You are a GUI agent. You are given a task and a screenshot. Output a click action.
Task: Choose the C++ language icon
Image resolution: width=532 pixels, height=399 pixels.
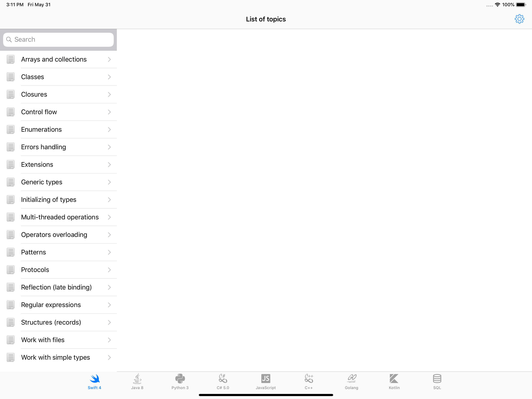pyautogui.click(x=309, y=379)
